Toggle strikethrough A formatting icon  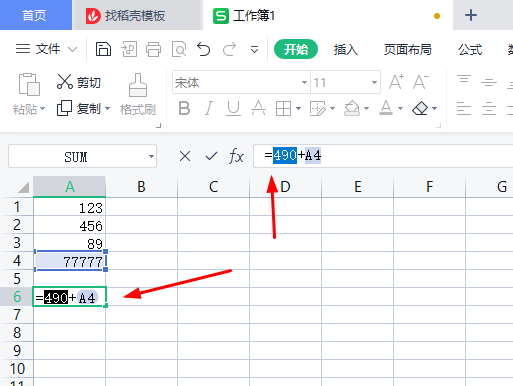point(258,108)
